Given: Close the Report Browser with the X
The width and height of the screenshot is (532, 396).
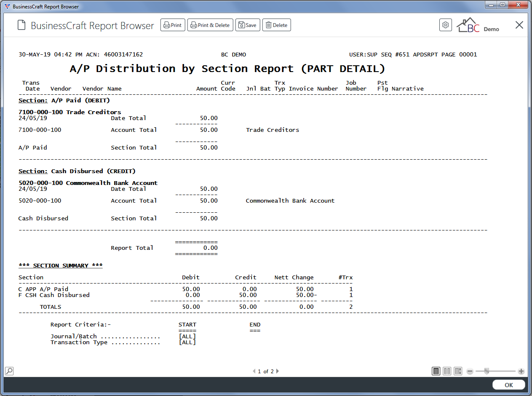Looking at the screenshot, I should pyautogui.click(x=519, y=25).
